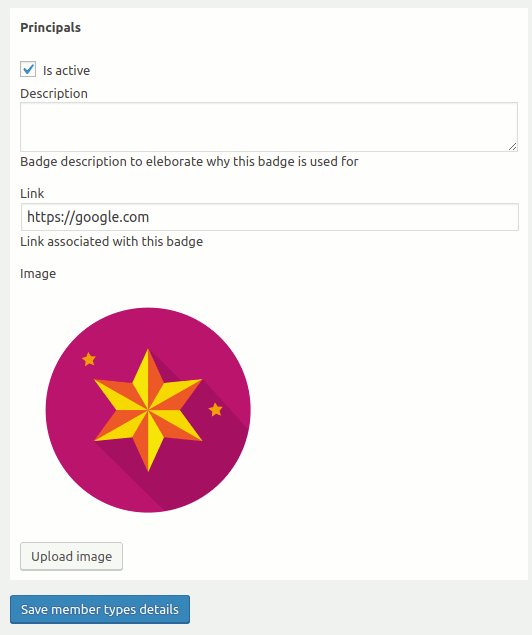Click into the Link URL field
Viewport: 532px width, 635px height.
point(270,217)
